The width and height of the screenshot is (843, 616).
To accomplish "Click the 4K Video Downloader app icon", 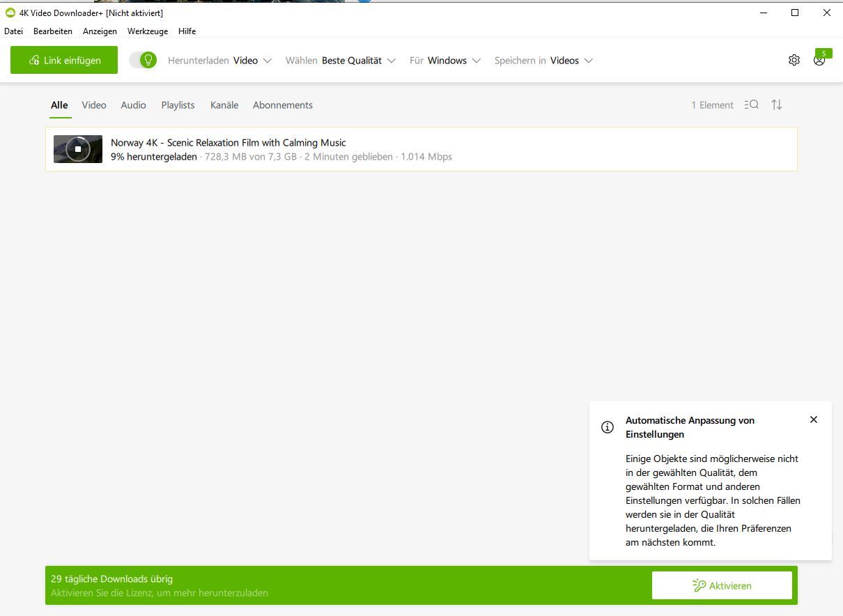I will 10,13.
